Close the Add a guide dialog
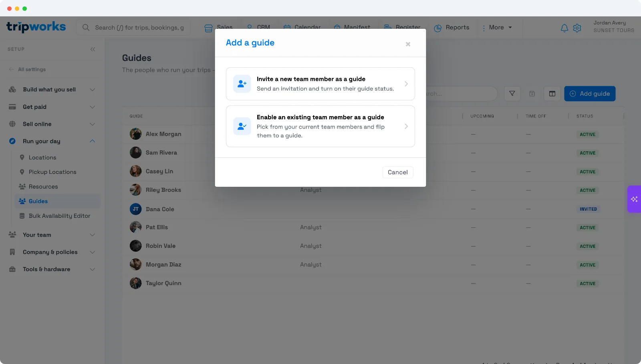 pos(408,44)
